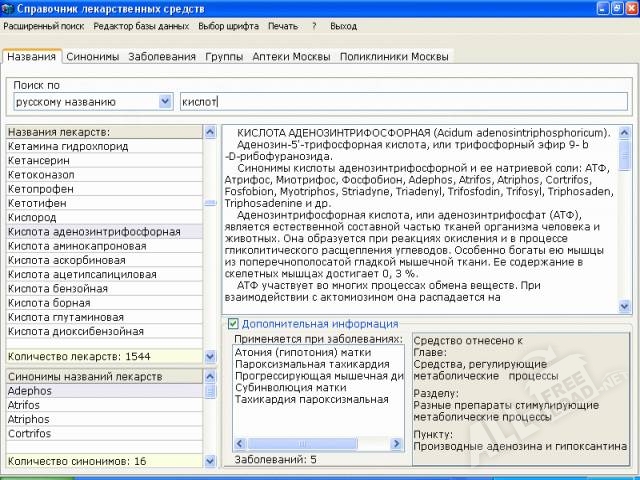Choose the synonym Cortrifos in synonyms list

pyautogui.click(x=30, y=434)
